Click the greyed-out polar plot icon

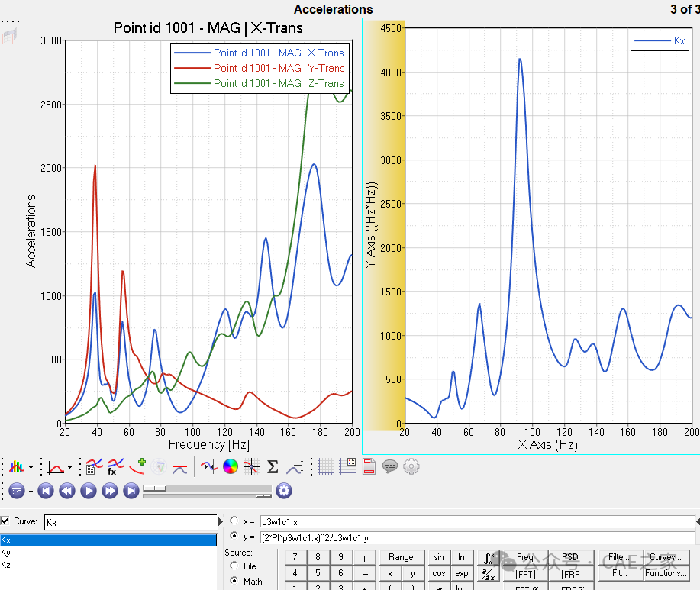[159, 467]
